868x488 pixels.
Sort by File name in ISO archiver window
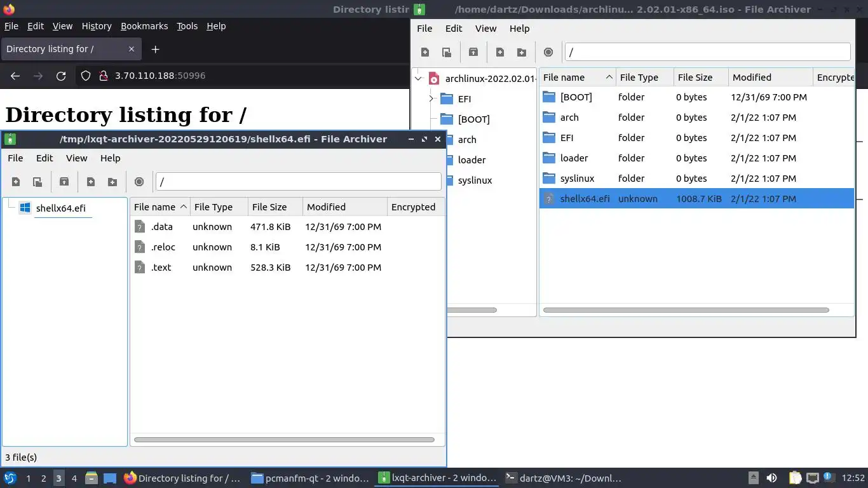pyautogui.click(x=577, y=78)
